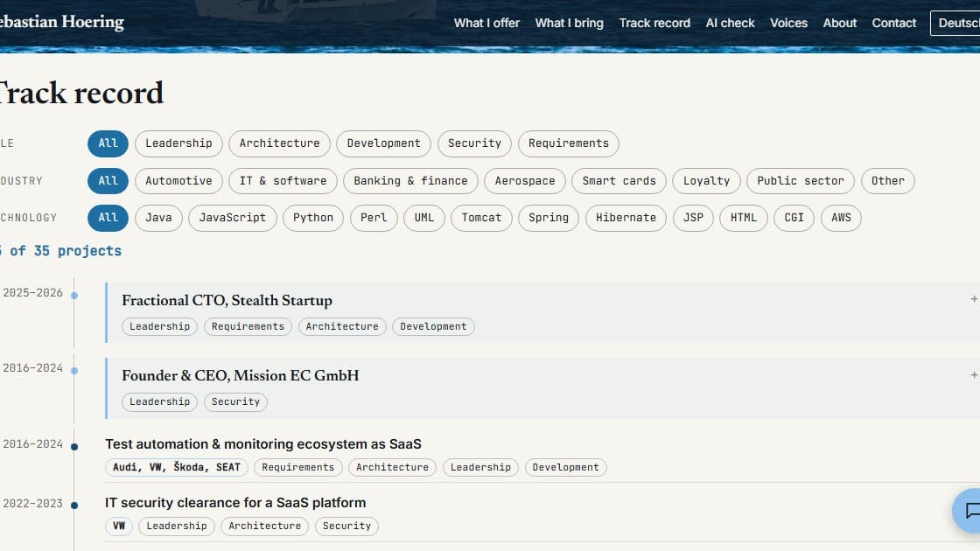The width and height of the screenshot is (980, 551).
Task: Filter roles by Requirements
Action: coord(569,143)
